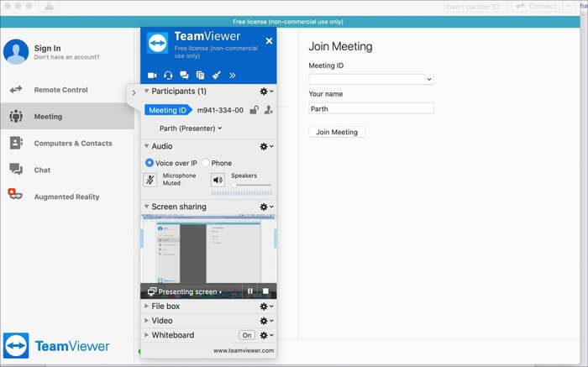588x367 pixels.
Task: Stop presenting the screen
Action: [x=265, y=291]
